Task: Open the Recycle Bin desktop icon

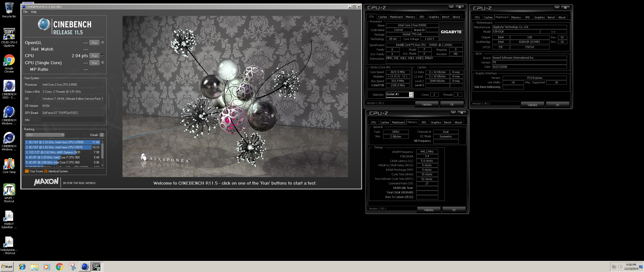Action: (9, 10)
